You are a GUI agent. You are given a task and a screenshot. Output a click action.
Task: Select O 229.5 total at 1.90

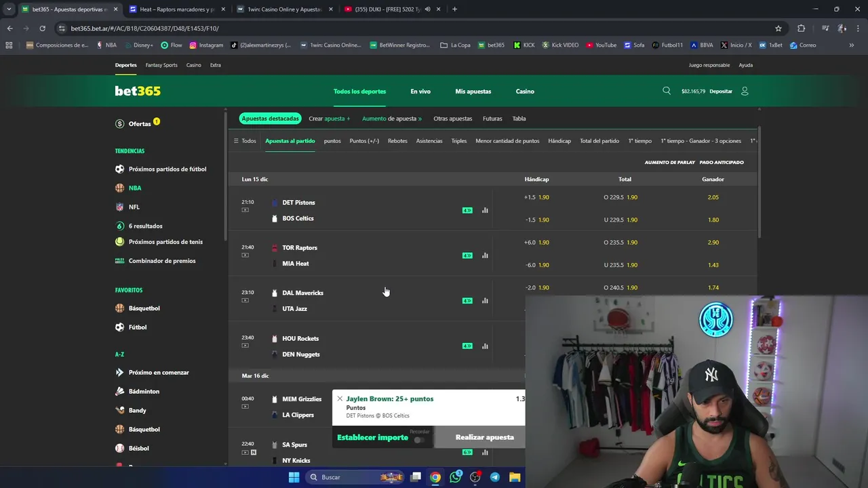(x=620, y=197)
